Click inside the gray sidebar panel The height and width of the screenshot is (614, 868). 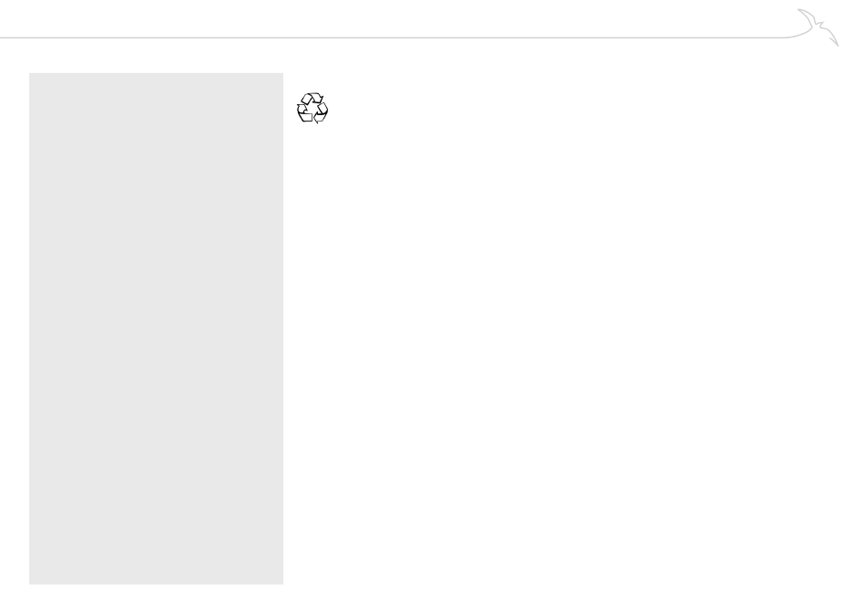(x=156, y=328)
